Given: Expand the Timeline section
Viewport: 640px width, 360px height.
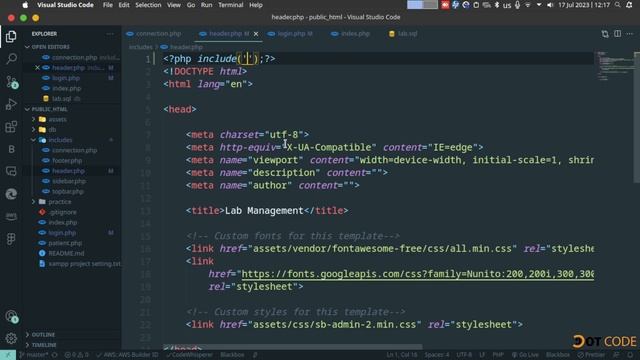Looking at the screenshot, I should [x=27, y=345].
